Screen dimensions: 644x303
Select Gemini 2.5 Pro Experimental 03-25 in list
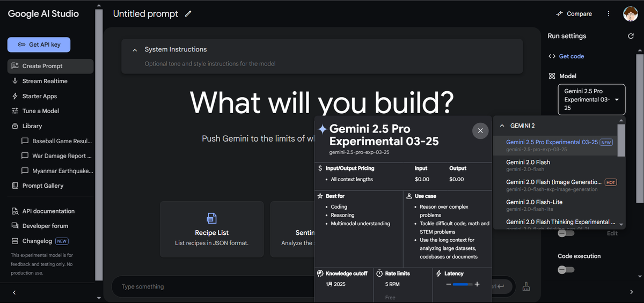[x=555, y=145]
